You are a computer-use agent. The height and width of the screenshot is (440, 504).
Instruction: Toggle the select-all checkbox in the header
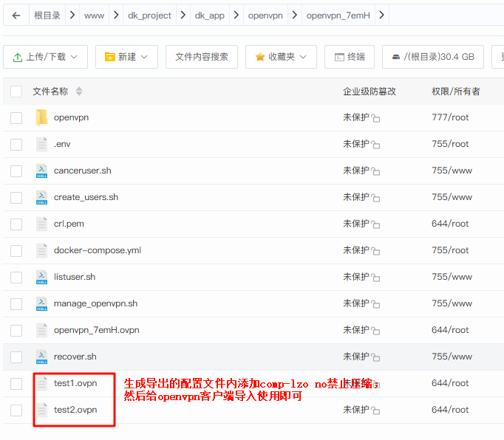tap(16, 92)
